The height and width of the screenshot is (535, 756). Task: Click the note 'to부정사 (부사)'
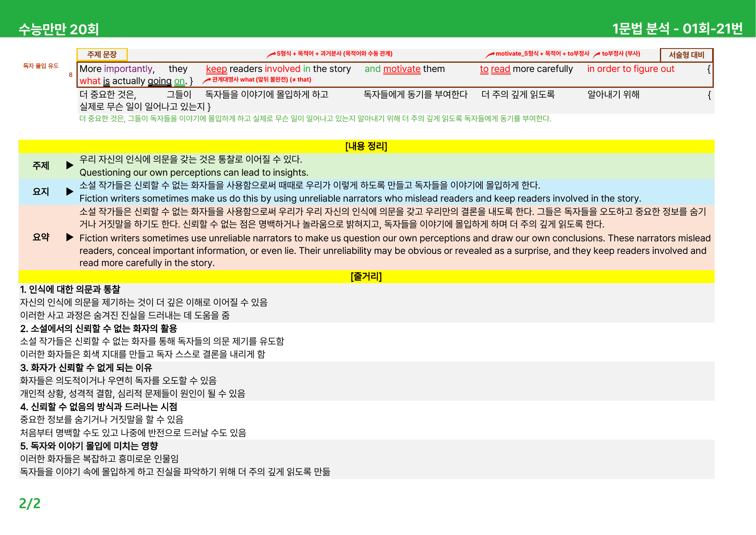pos(621,54)
